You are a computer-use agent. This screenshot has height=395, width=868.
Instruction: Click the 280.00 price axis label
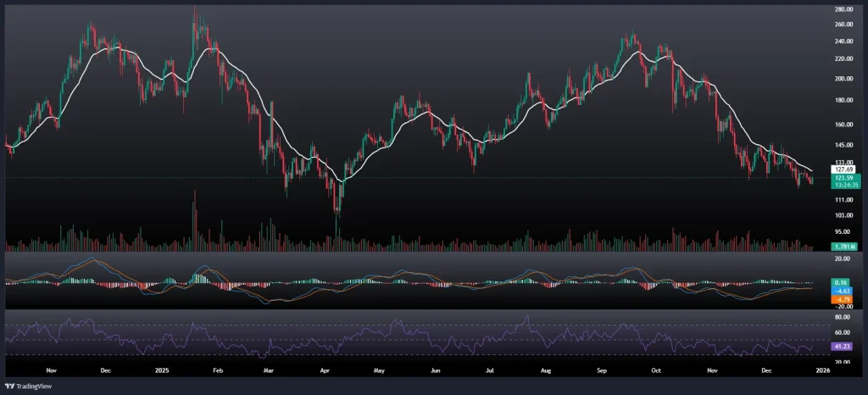(x=843, y=9)
